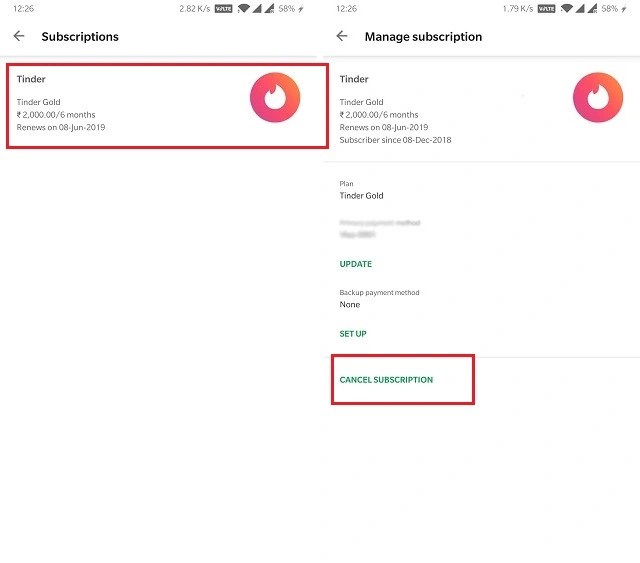Tap the 'Plan' label
The height and width of the screenshot is (563, 640).
346,184
